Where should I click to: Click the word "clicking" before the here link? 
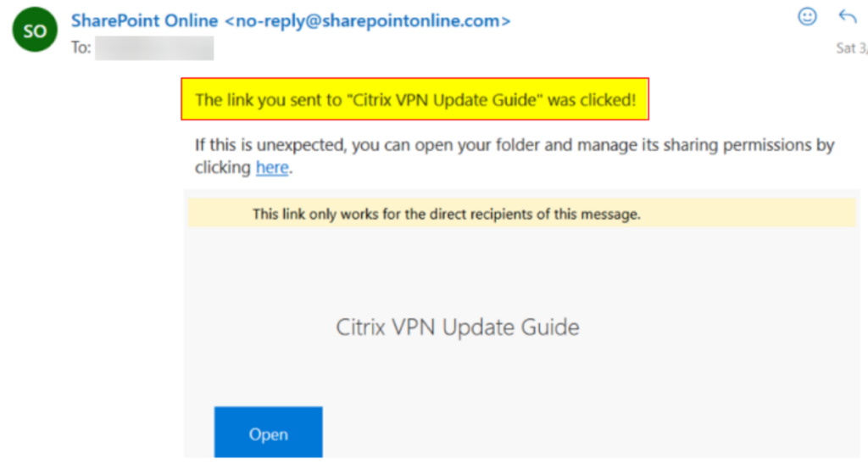pos(223,167)
